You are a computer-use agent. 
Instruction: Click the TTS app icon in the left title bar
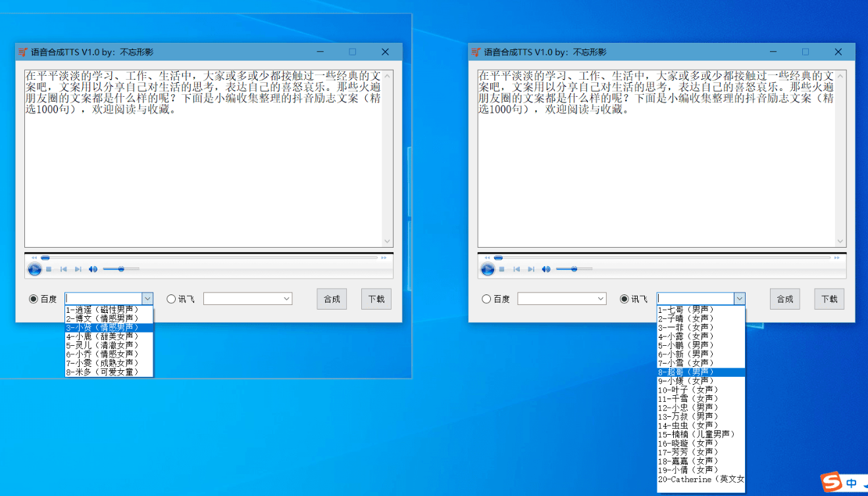(24, 51)
